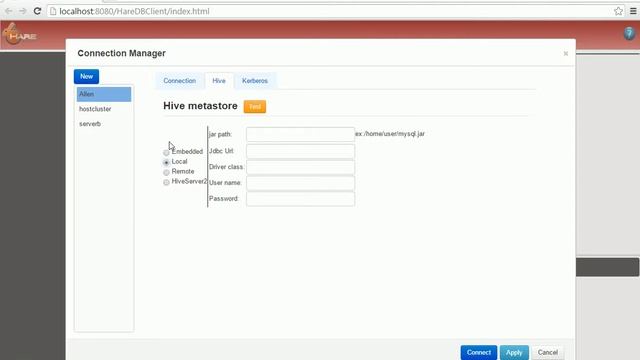
Task: Focus the Password input field
Action: [300, 199]
